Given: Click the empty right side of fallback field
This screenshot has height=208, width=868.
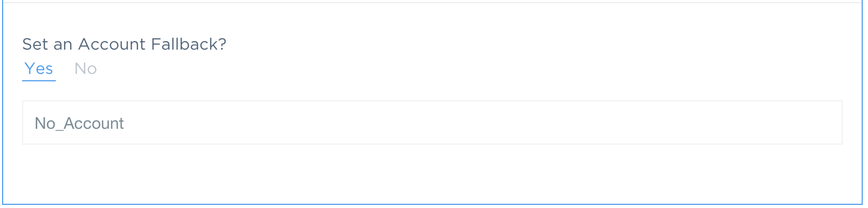Looking at the screenshot, I should pos(685,122).
